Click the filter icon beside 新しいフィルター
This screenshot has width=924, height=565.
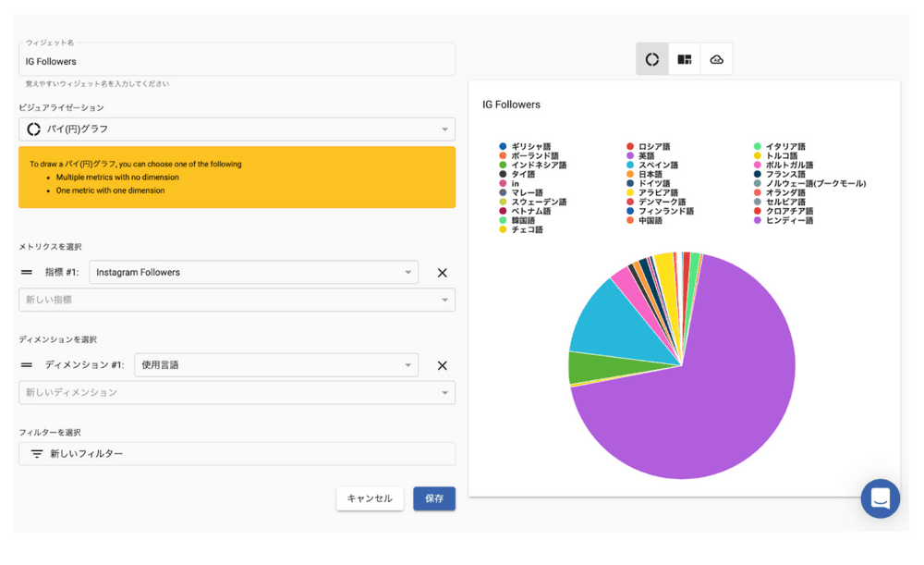coord(37,454)
